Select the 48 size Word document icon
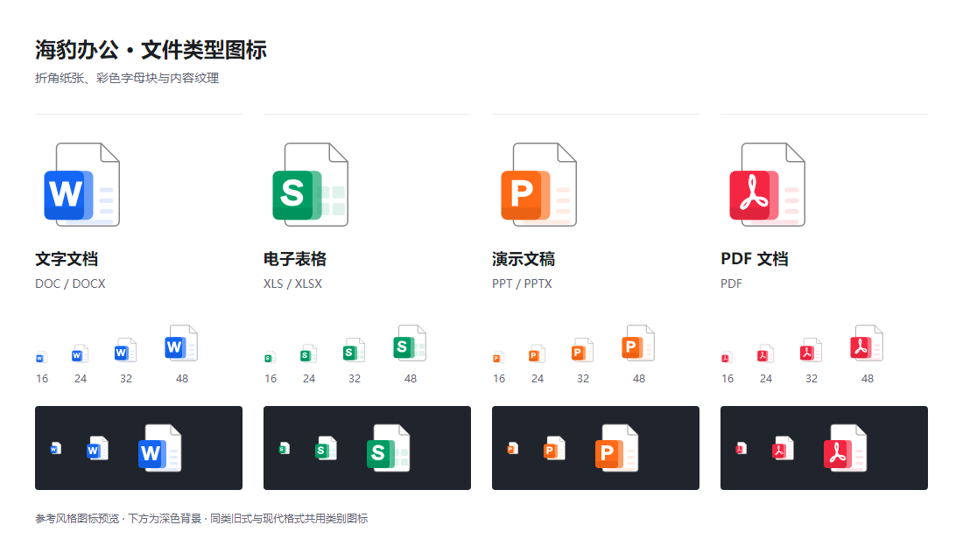This screenshot has width=963, height=560. click(x=182, y=343)
